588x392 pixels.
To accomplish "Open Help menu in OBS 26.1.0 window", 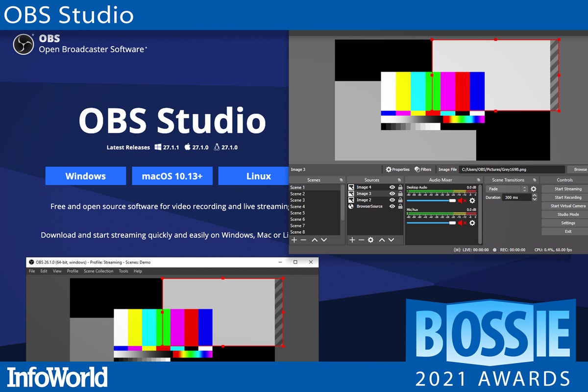I will coord(138,271).
